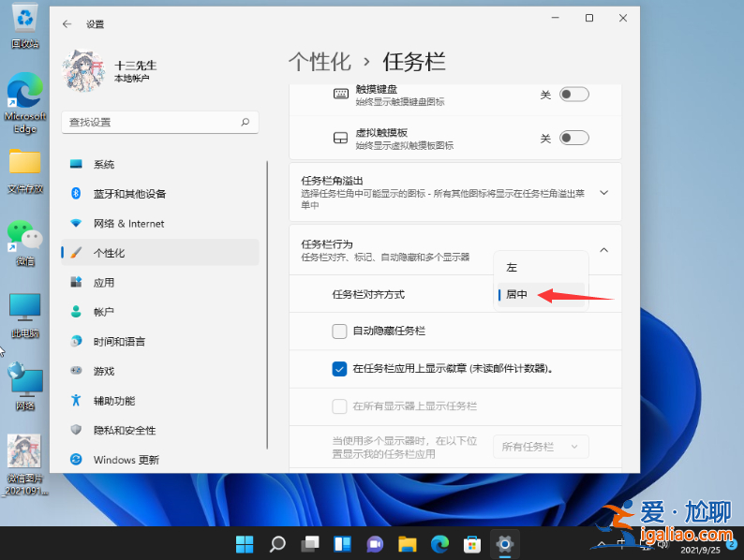Select the 个性化 sidebar item

coord(160,253)
